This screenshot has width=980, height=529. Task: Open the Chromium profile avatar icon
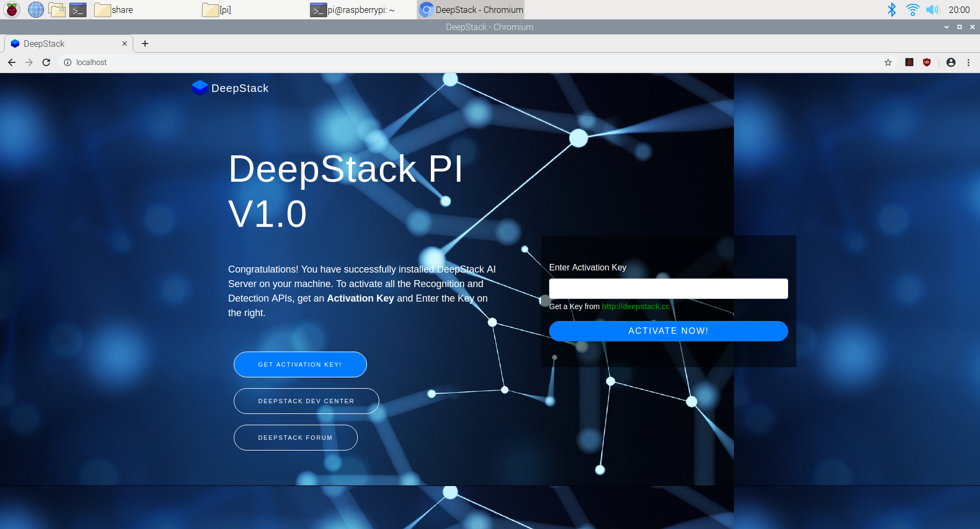950,62
